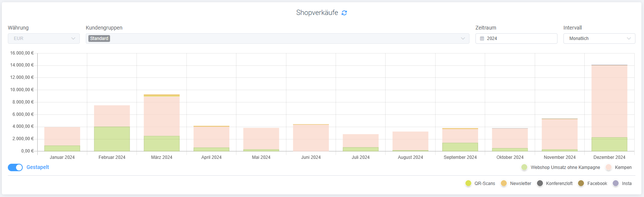Click the Dezember 2024 Kempen bar segment
Screen dimensions: 644x197
pos(609,101)
